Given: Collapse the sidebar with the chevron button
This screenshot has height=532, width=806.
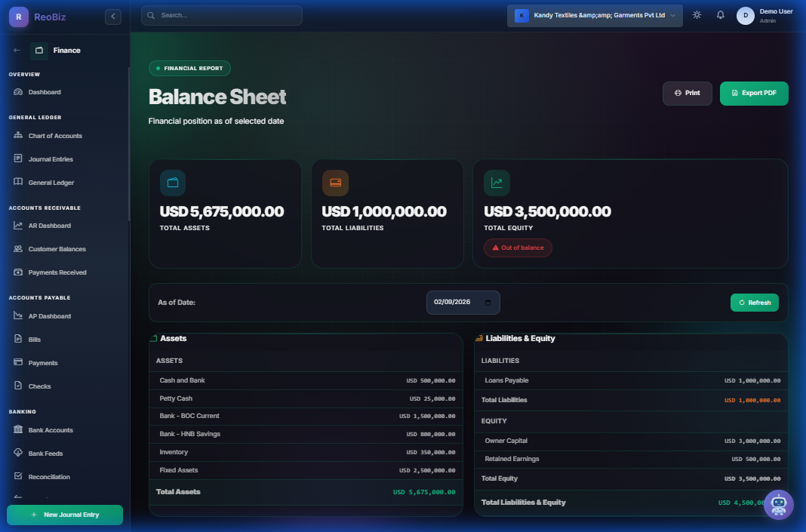Looking at the screenshot, I should tap(112, 15).
